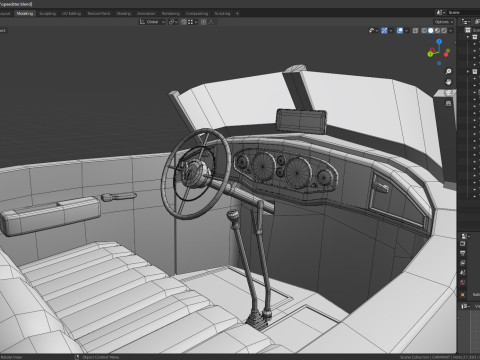Screen dimensions: 480x360
Task: Open the object type visibility dropdown
Action: tap(373, 30)
